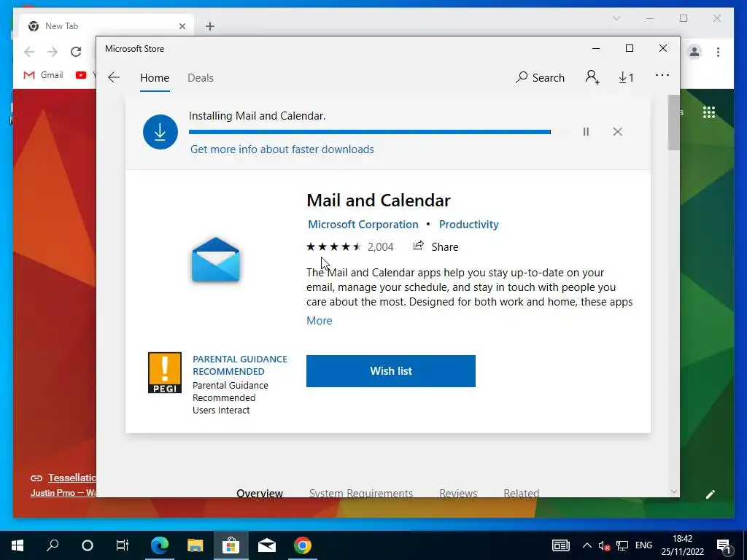Click Chrome's back navigation arrow
This screenshot has height=560, width=747.
(29, 52)
